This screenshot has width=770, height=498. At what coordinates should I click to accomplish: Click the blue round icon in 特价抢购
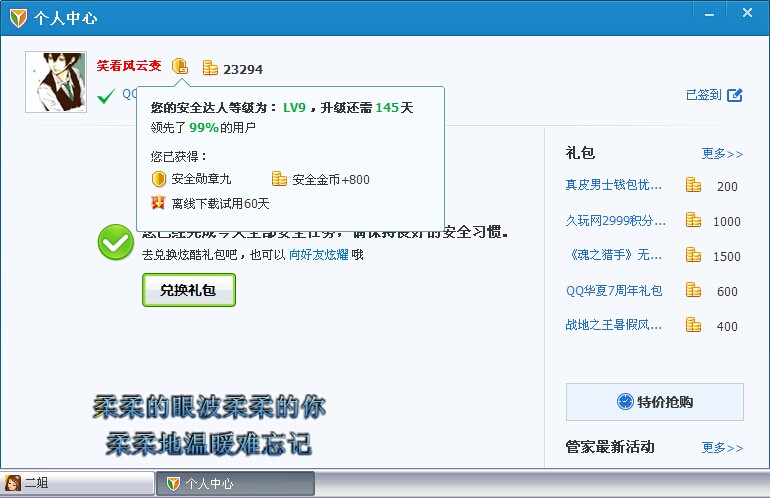click(625, 402)
